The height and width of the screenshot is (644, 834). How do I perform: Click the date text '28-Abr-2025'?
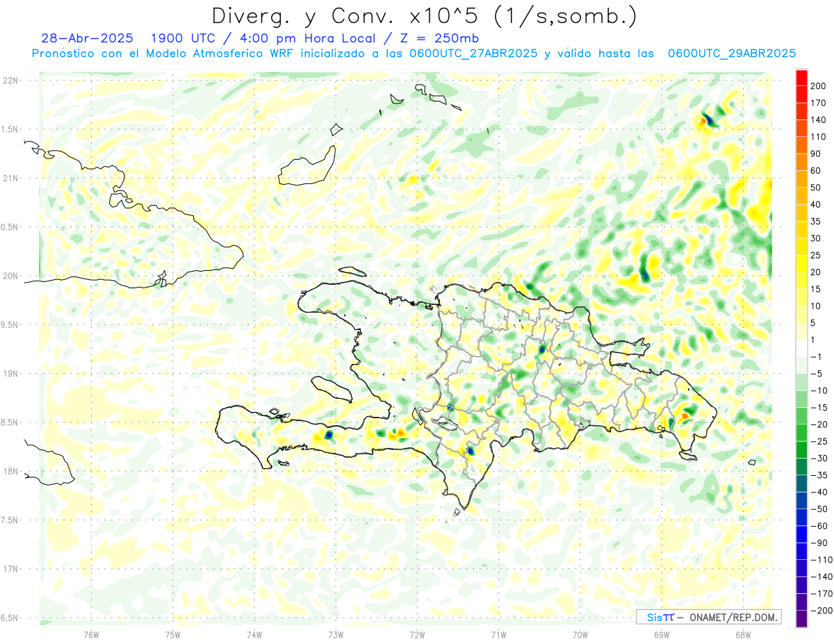coord(87,38)
